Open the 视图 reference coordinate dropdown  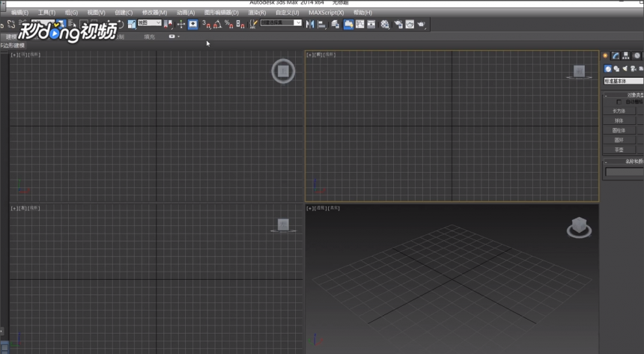coord(149,22)
